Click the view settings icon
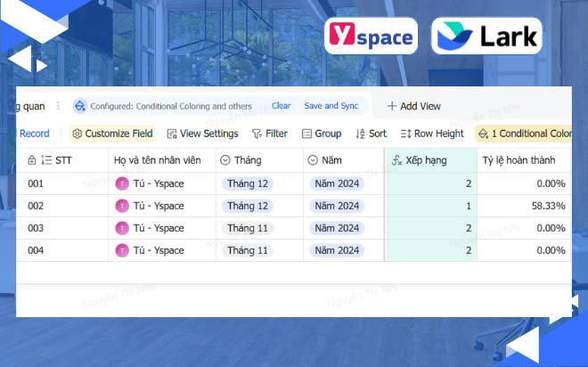 pyautogui.click(x=172, y=134)
